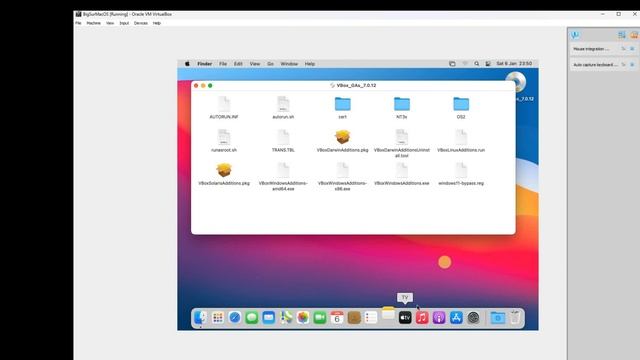The image size is (640, 360).
Task: Launch the Apple TV app from Dock
Action: pyautogui.click(x=405, y=318)
